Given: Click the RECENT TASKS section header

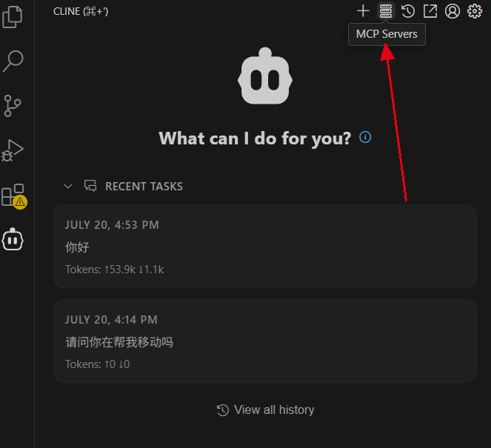Looking at the screenshot, I should pos(144,187).
